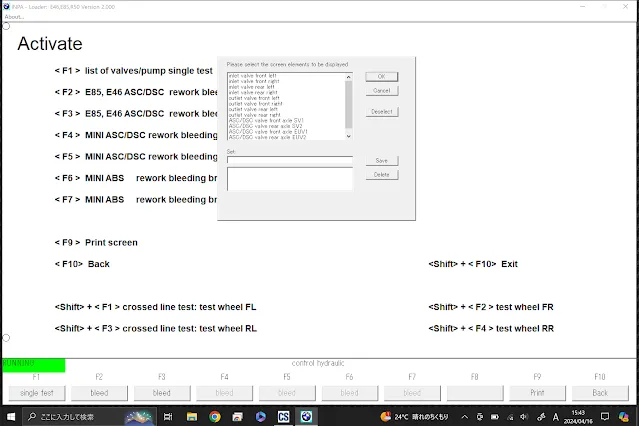Click the F5 'bleed' button

(287, 393)
